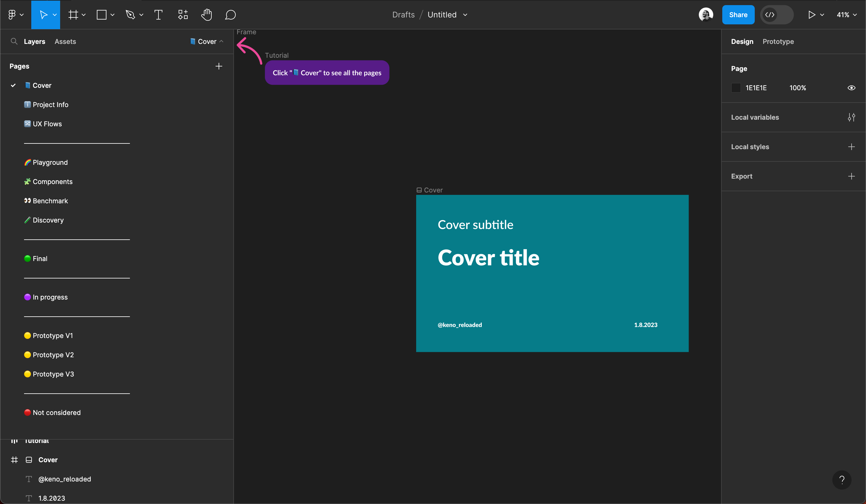
Task: Select the Comment tool
Action: 230,14
